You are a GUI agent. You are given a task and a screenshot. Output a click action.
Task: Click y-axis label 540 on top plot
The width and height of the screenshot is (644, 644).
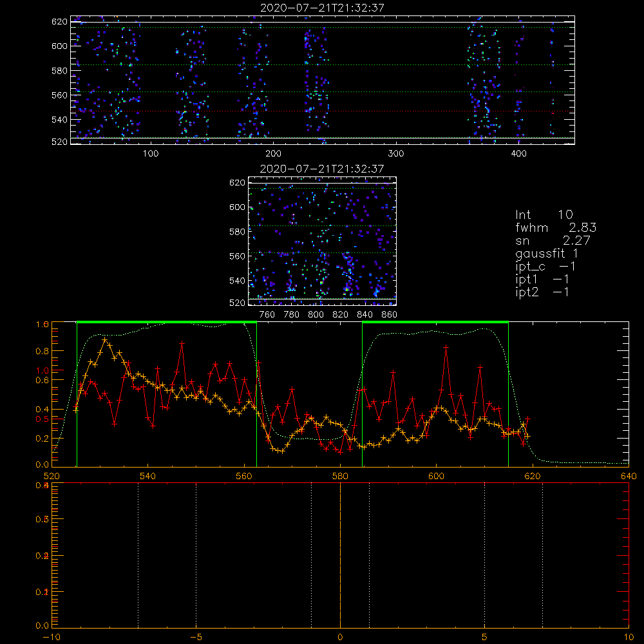click(59, 120)
